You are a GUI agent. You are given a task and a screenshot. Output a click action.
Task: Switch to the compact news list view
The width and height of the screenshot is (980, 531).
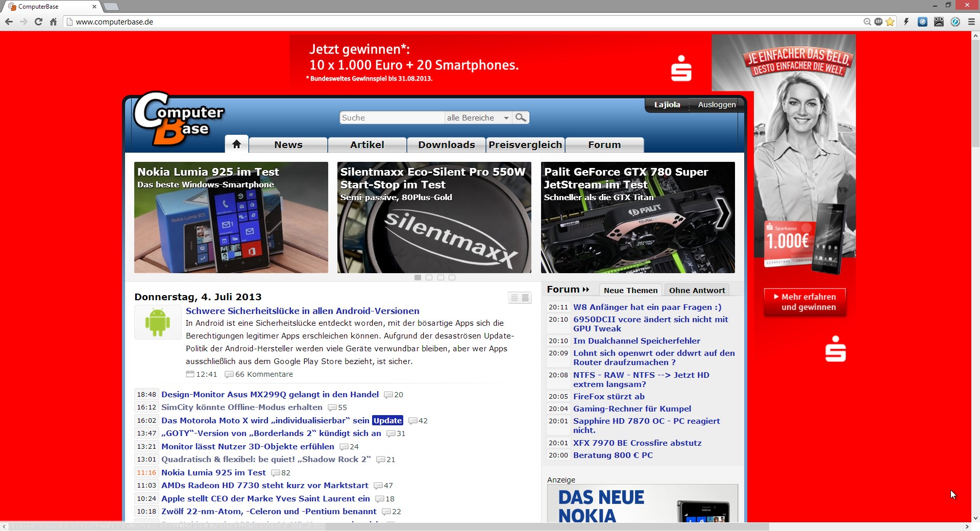coord(525,298)
